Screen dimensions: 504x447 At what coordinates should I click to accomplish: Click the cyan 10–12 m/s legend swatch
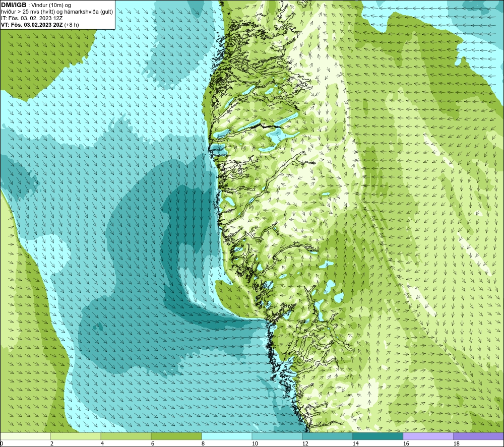277,436
